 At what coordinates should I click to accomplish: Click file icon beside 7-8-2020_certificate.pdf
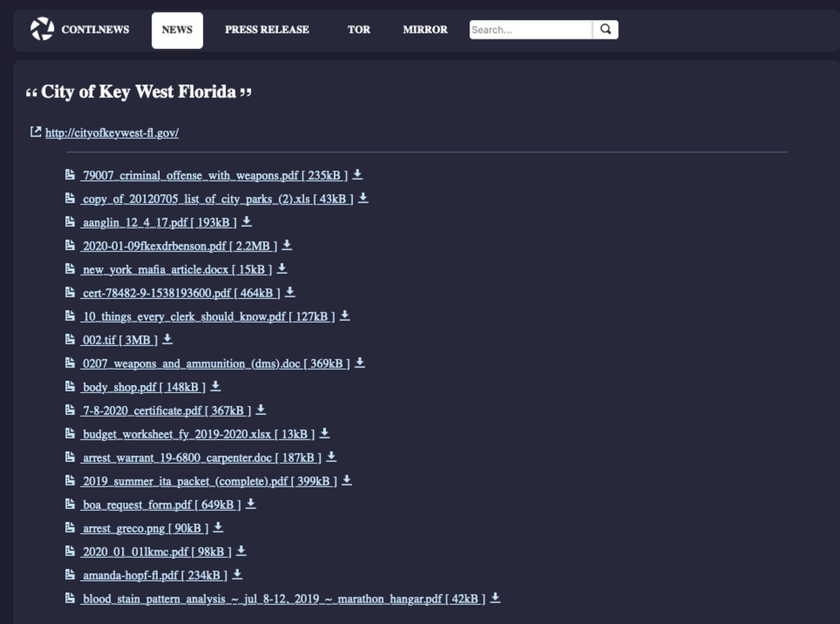[70, 410]
